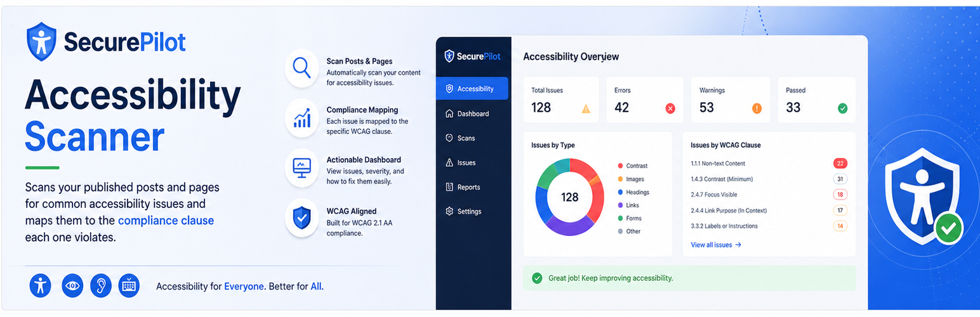Click the ear hearing icon in footer row

pos(100,286)
